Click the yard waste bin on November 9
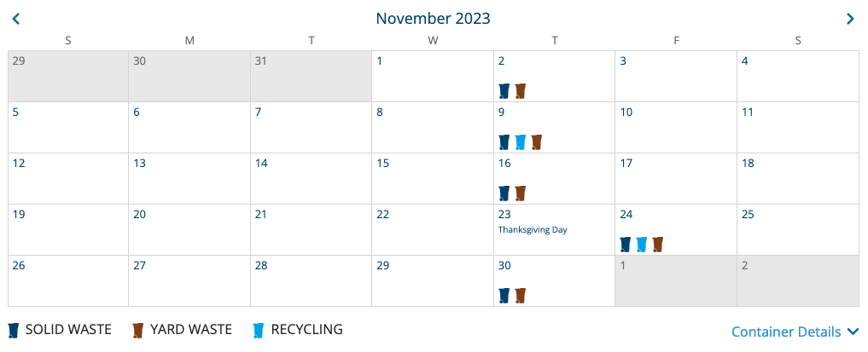Viewport: 868px width, 352px height. 536,142
